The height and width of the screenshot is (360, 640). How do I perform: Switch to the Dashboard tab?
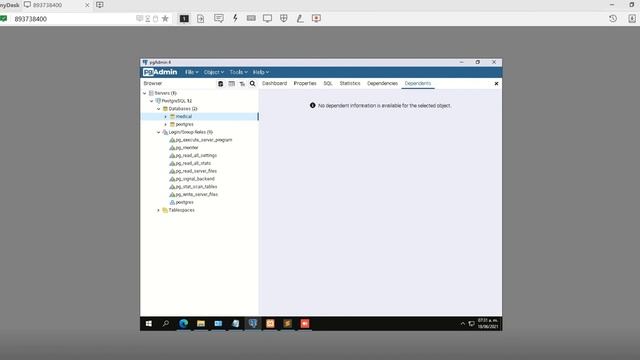(274, 83)
